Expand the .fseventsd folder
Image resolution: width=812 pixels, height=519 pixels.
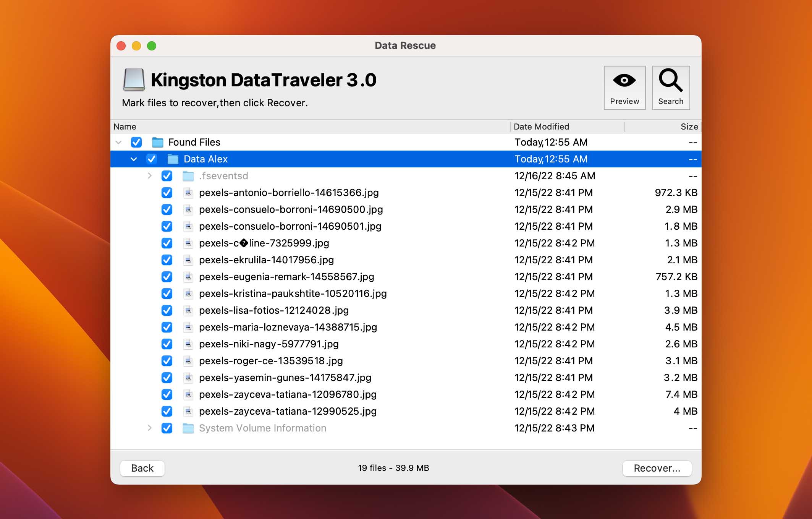pyautogui.click(x=150, y=176)
